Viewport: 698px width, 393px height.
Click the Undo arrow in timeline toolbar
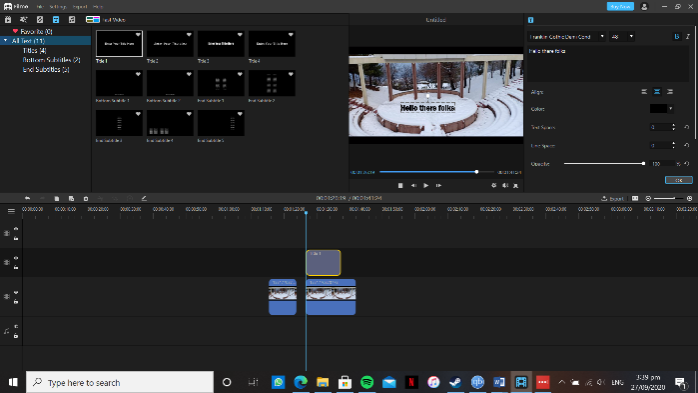28,199
